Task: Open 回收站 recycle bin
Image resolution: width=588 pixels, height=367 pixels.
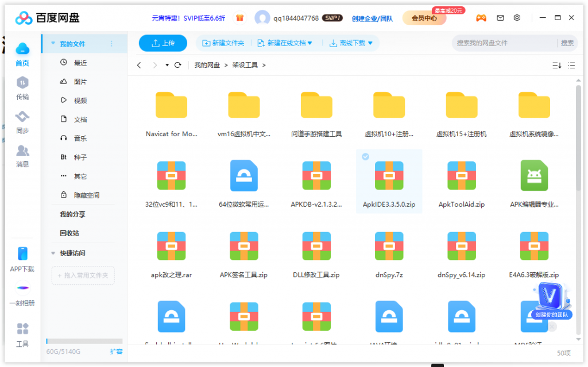Action: [69, 233]
